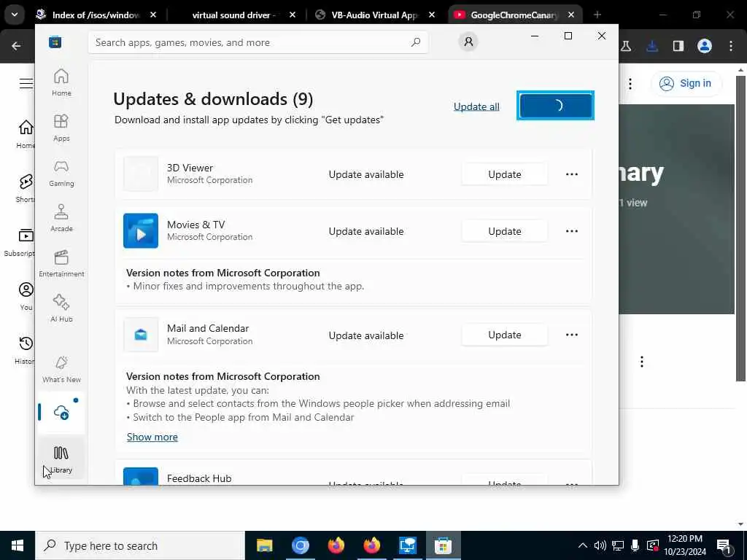Click search magnifier in Store search box
Screen dimensions: 747x560
416,42
